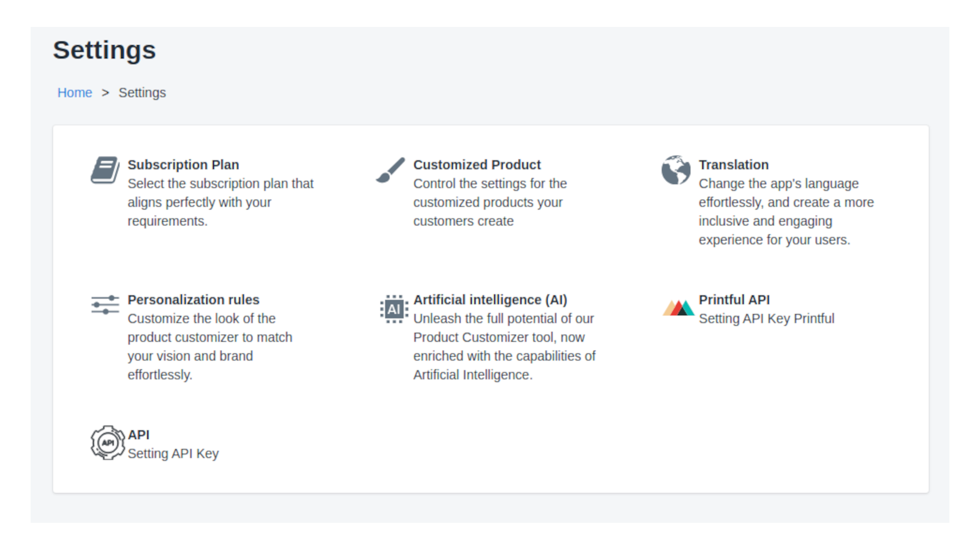Open the Printful API title

pos(734,299)
